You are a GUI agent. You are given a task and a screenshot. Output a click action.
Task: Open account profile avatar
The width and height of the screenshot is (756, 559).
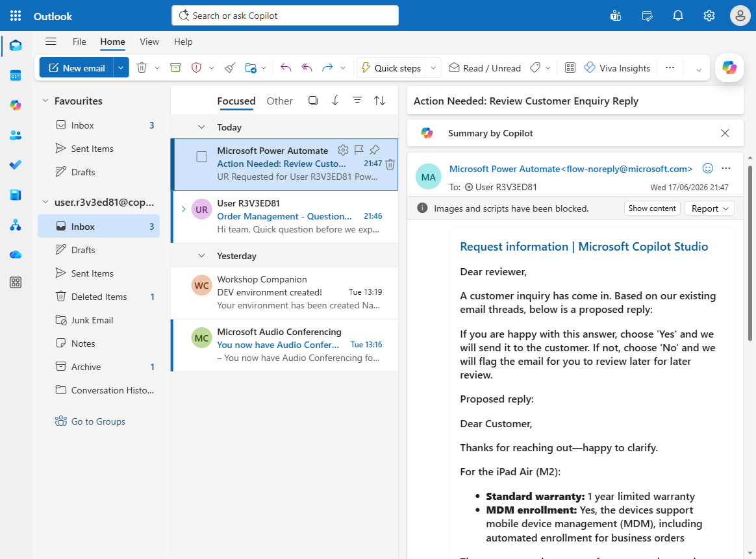tap(740, 16)
